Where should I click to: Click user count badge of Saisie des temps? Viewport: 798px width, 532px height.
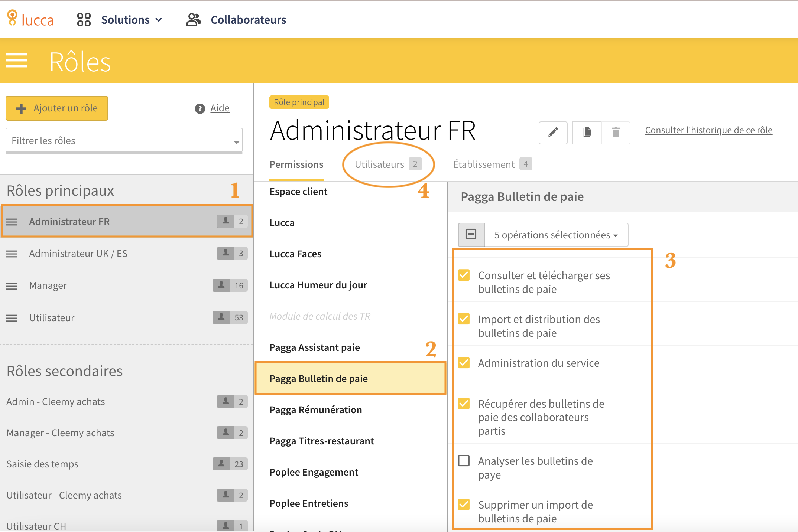point(230,464)
